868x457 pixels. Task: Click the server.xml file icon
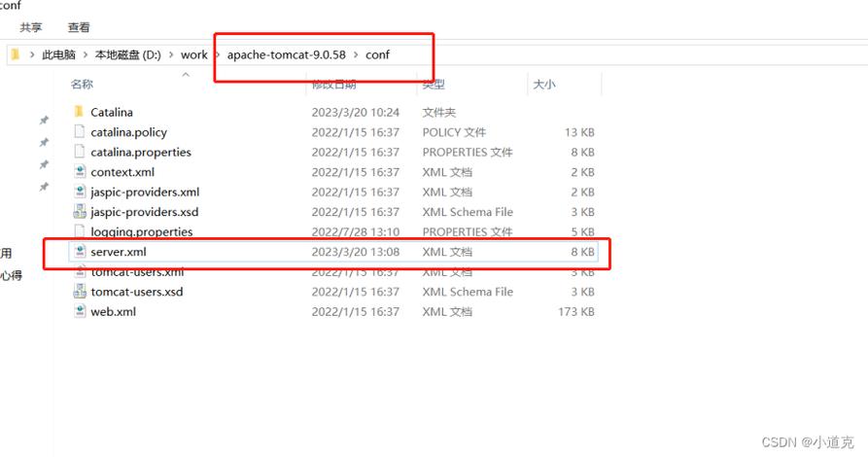(80, 252)
